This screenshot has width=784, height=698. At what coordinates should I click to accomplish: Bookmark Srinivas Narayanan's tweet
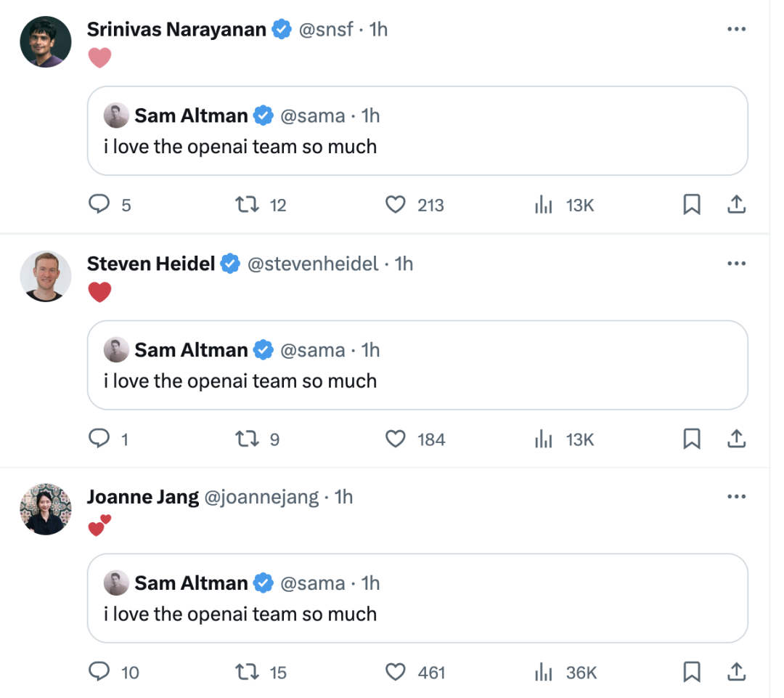(692, 206)
